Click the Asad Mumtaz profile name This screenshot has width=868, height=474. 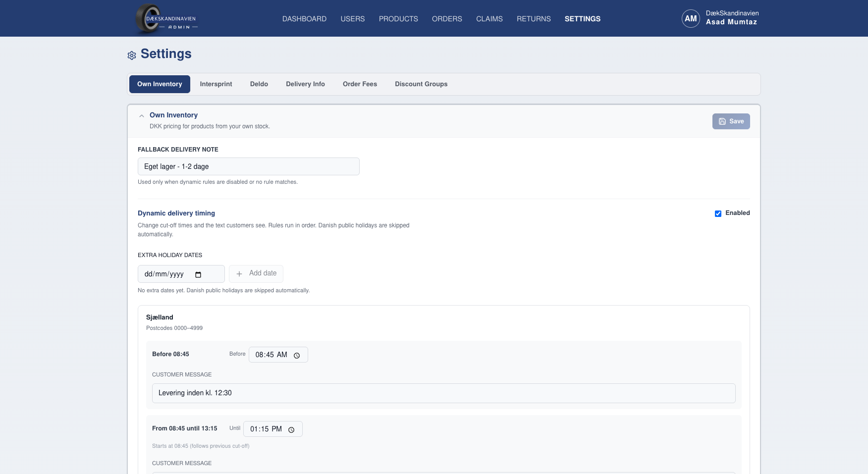pos(731,22)
